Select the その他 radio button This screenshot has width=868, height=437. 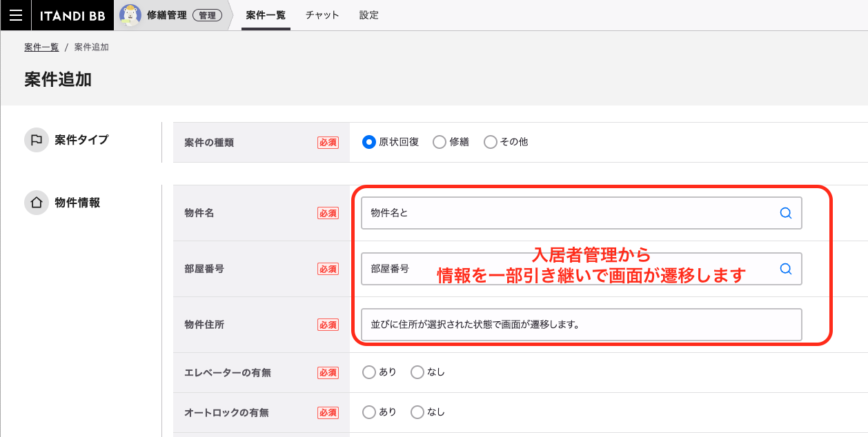[490, 142]
